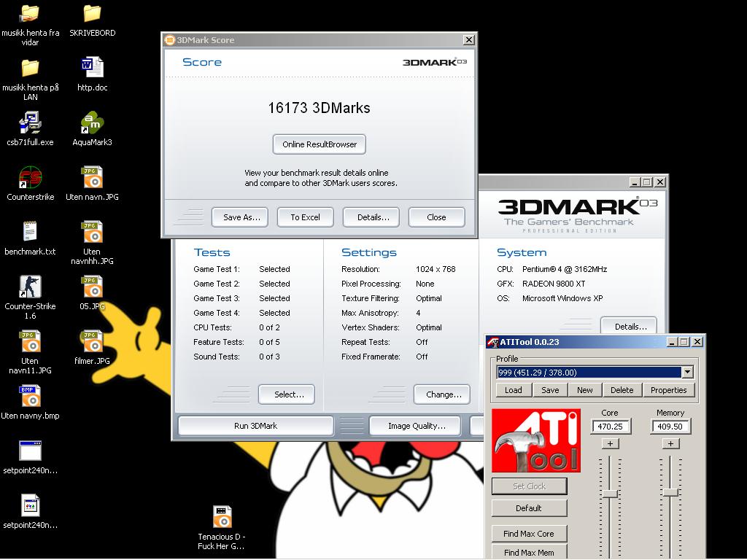Click Save profile in ATITool
747x560 pixels.
(550, 390)
